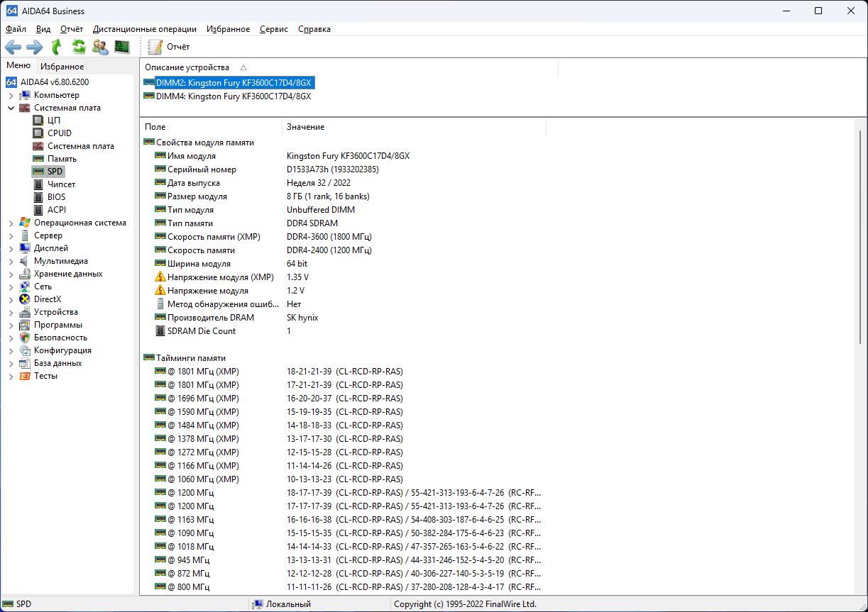Open the user management toolbar icon

(101, 47)
